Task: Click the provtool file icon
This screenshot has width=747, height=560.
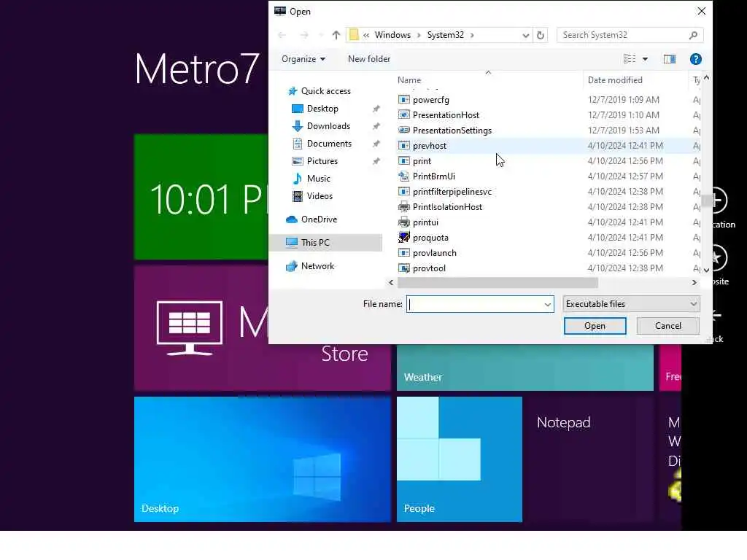Action: (403, 268)
